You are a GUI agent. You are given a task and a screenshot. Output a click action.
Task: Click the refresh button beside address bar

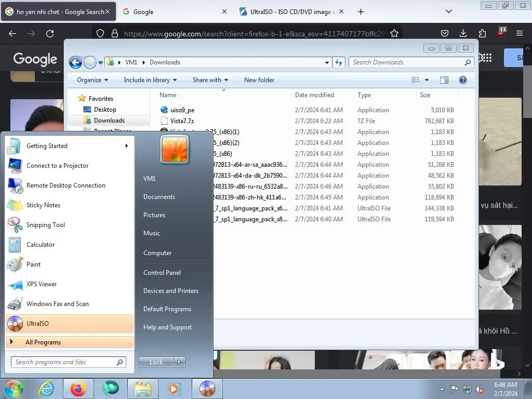pos(339,62)
